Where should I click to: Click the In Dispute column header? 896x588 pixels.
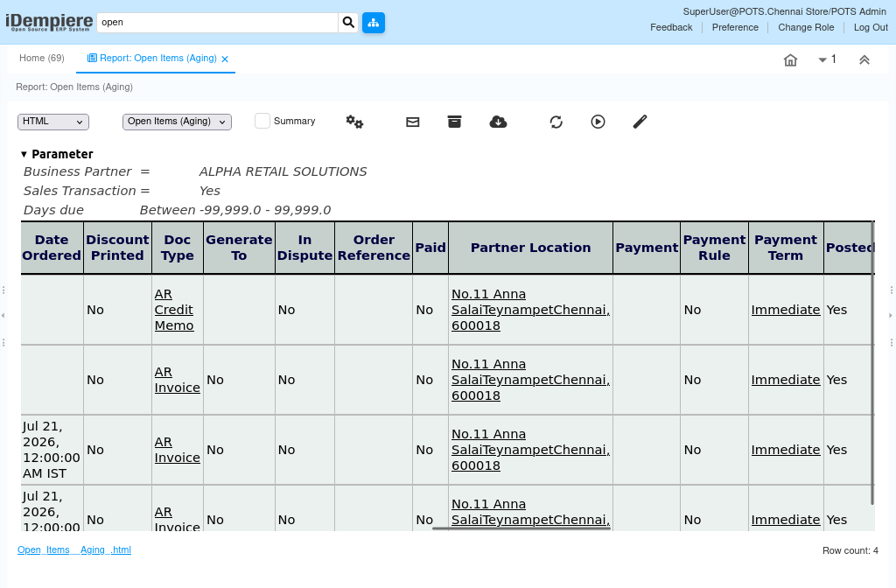pyautogui.click(x=305, y=248)
